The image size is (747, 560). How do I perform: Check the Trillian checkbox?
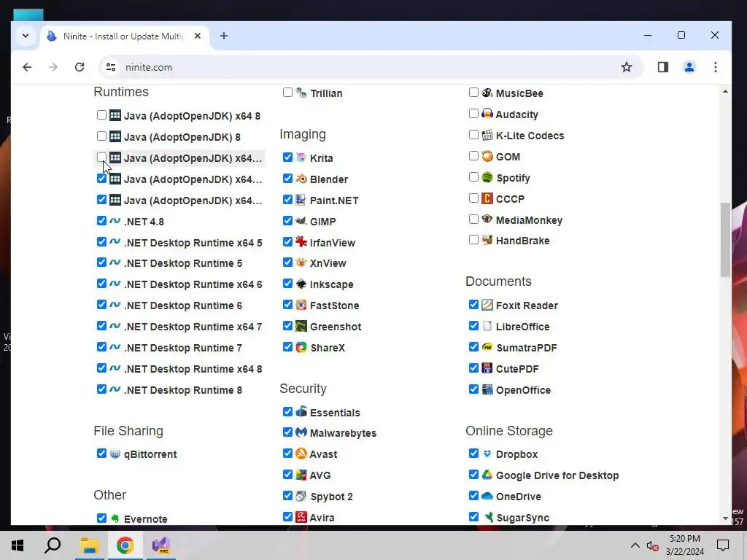point(287,93)
